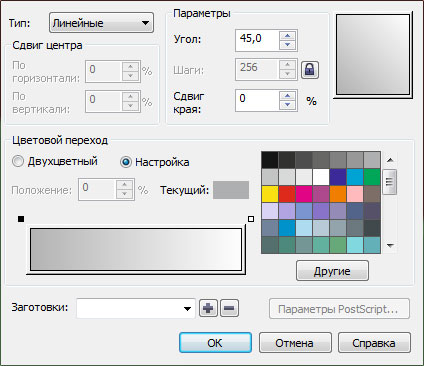Click the Другие button under the palette
The height and width of the screenshot is (366, 424).
point(332,271)
